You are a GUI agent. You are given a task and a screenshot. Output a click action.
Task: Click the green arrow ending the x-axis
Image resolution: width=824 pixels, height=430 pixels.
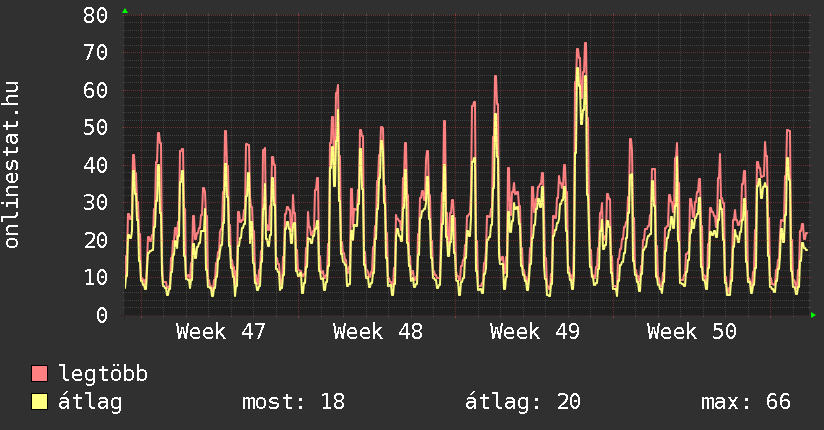point(813,315)
